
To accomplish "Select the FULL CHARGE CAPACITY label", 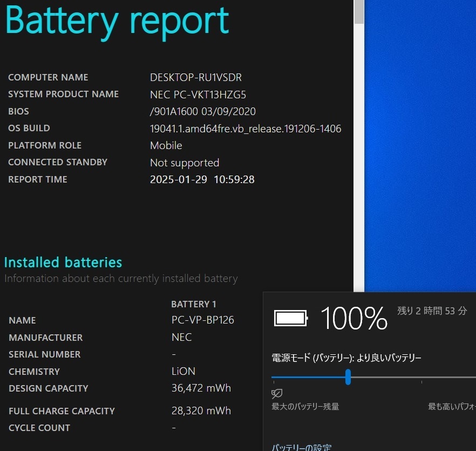I will (62, 411).
